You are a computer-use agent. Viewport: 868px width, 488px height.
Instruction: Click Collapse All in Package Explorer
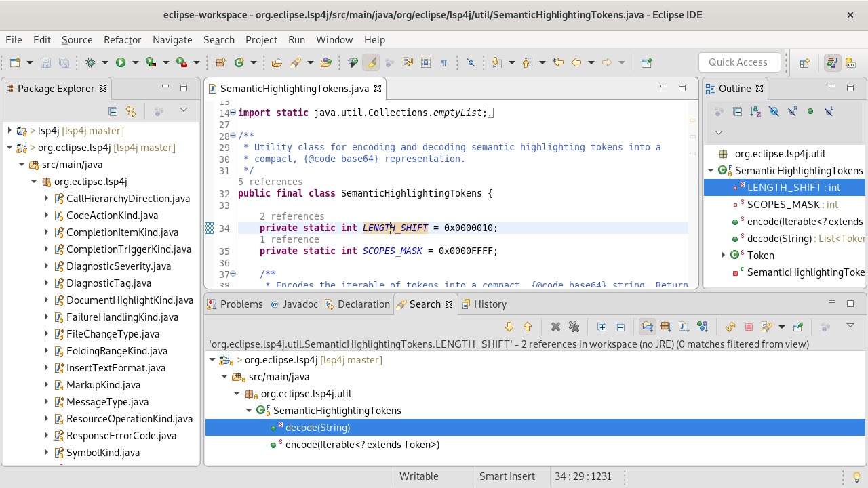point(113,112)
